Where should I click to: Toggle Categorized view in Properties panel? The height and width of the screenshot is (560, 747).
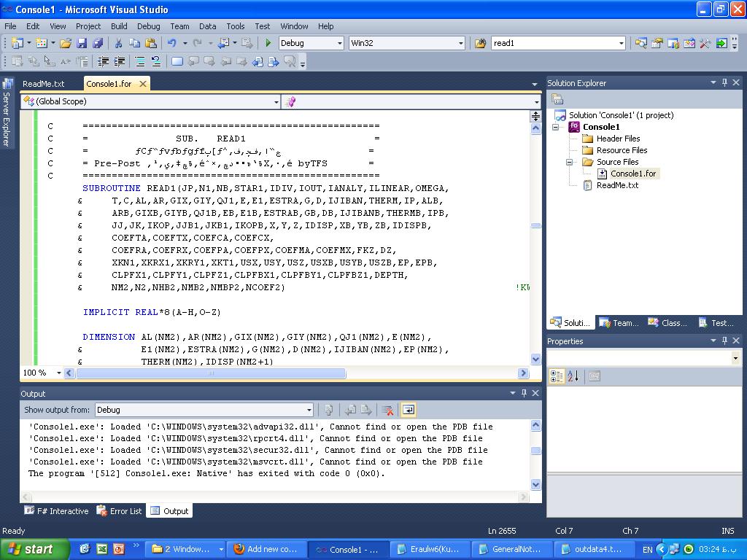556,376
